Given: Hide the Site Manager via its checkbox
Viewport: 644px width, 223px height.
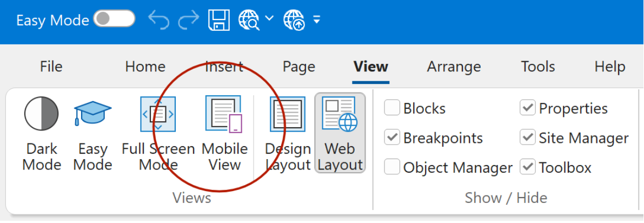Looking at the screenshot, I should (x=527, y=138).
